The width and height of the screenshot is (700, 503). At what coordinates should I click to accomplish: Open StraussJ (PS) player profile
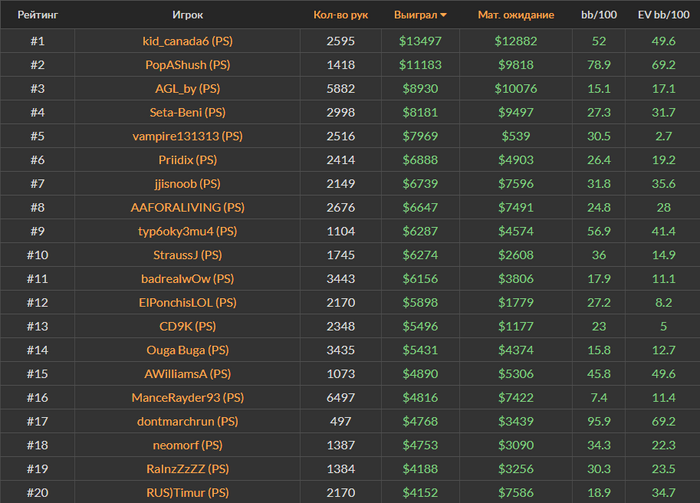pyautogui.click(x=187, y=255)
